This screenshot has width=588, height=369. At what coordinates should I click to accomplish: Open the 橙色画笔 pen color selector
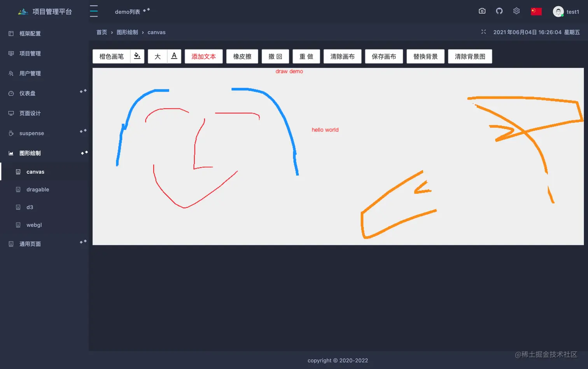click(112, 56)
